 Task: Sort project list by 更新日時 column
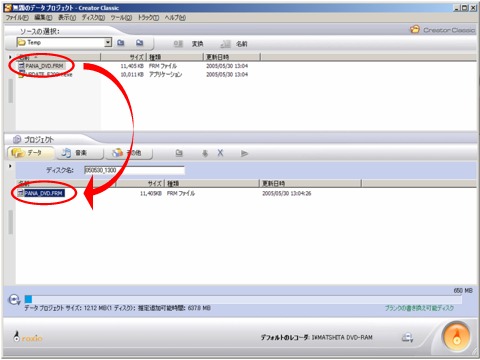(310, 183)
